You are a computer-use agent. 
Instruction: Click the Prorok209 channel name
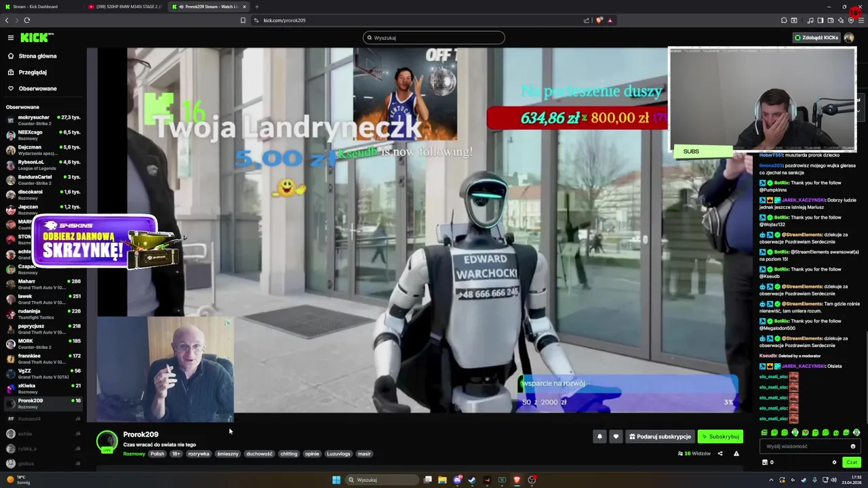click(x=140, y=434)
